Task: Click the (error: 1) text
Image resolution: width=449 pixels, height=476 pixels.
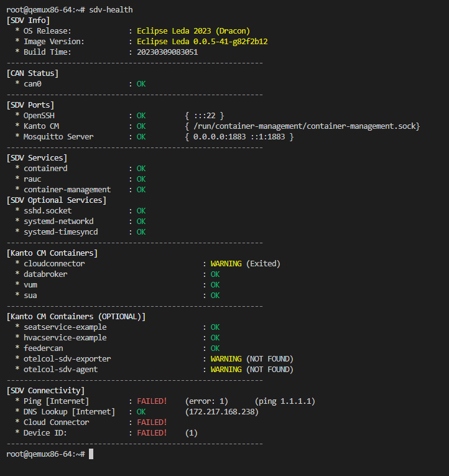Action: (x=206, y=401)
